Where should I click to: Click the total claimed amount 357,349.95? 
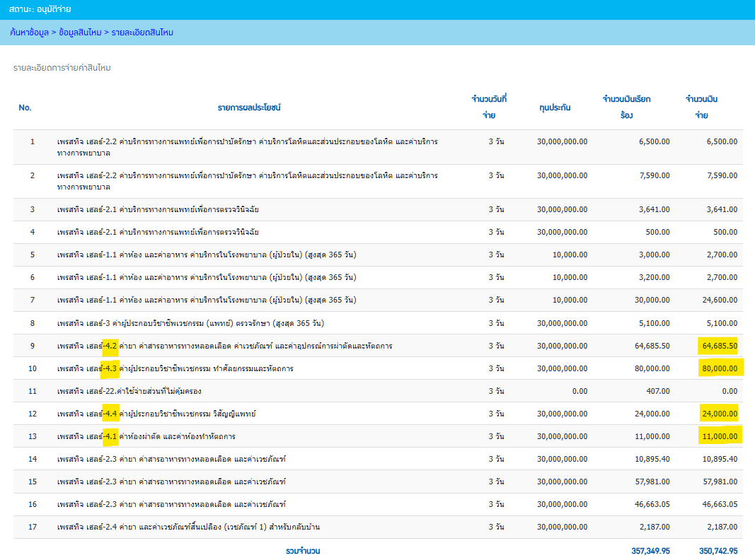(x=650, y=551)
